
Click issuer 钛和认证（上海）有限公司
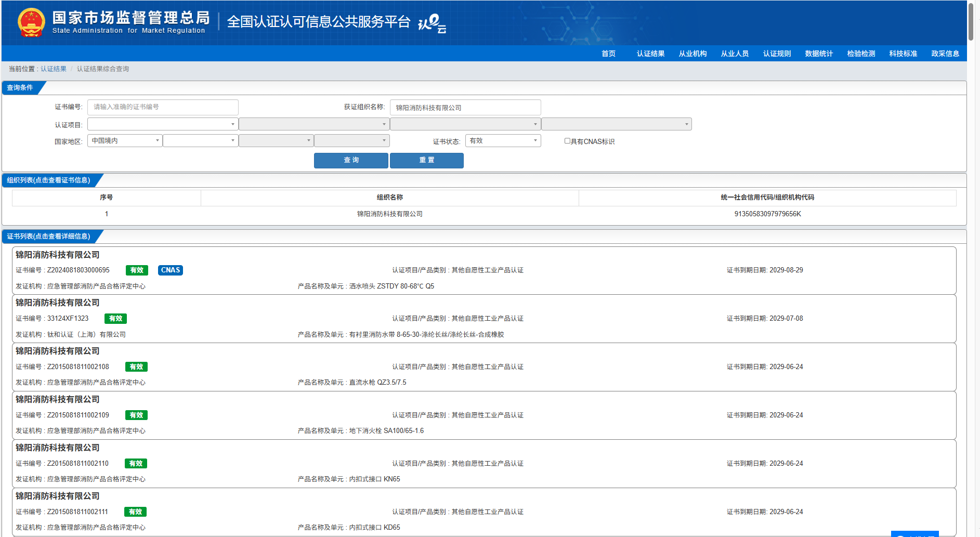point(86,335)
